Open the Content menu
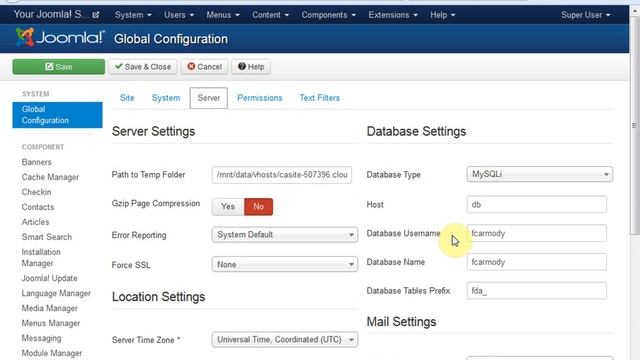The width and height of the screenshot is (640, 360). (270, 15)
